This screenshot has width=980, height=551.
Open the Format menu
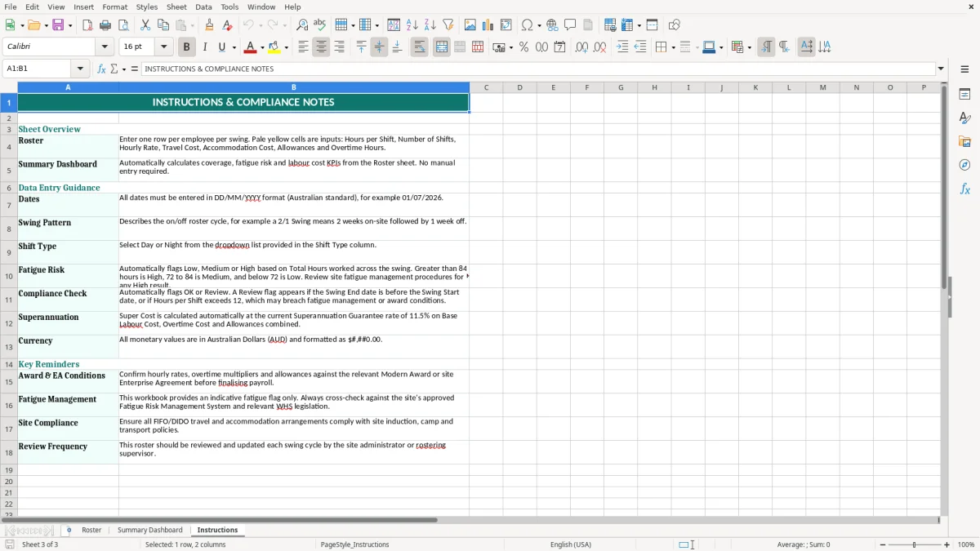click(114, 7)
